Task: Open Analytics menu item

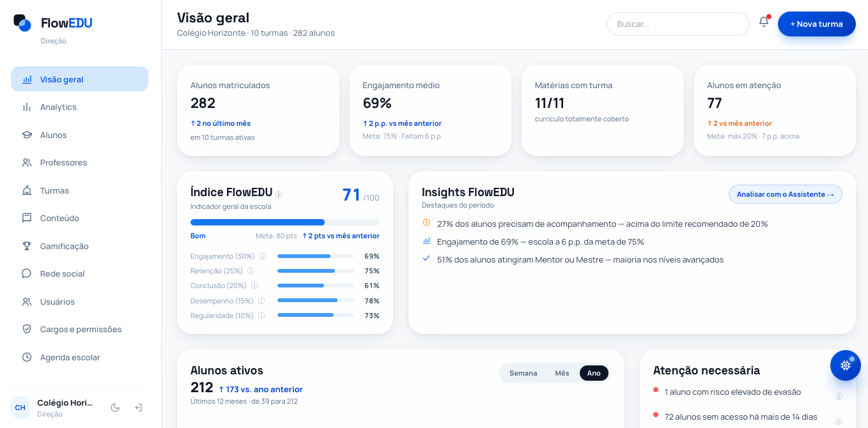Action: coord(79,107)
